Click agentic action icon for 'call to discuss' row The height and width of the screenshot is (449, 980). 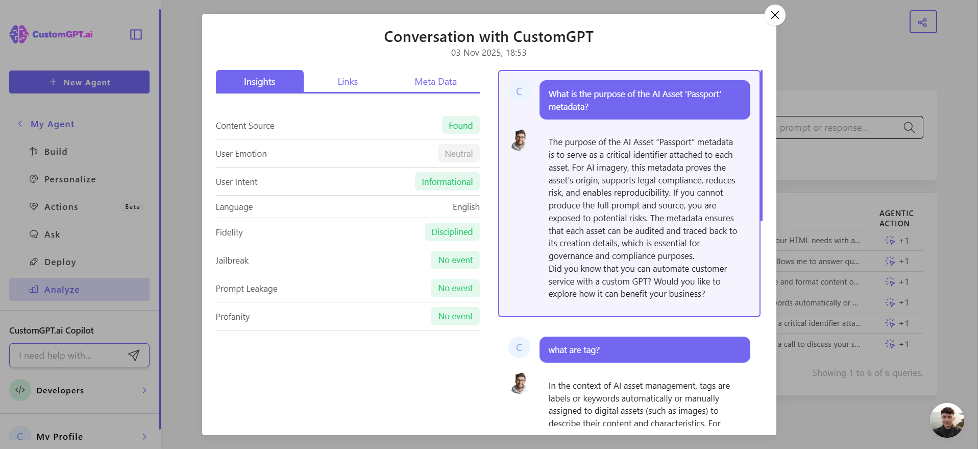coord(890,344)
